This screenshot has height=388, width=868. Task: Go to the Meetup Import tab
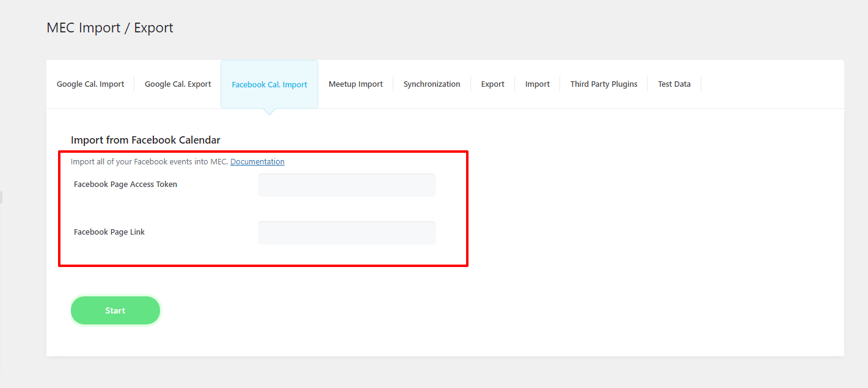[x=356, y=84]
